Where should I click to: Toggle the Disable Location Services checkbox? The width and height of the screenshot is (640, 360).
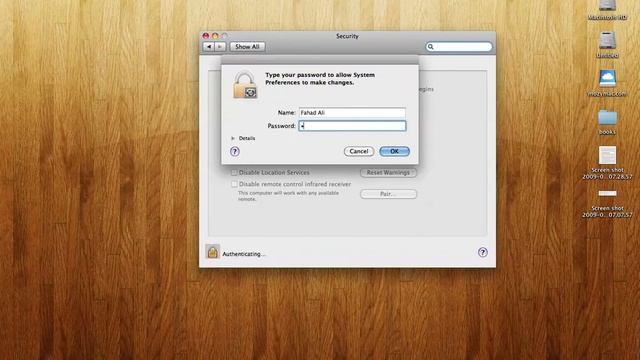point(234,173)
